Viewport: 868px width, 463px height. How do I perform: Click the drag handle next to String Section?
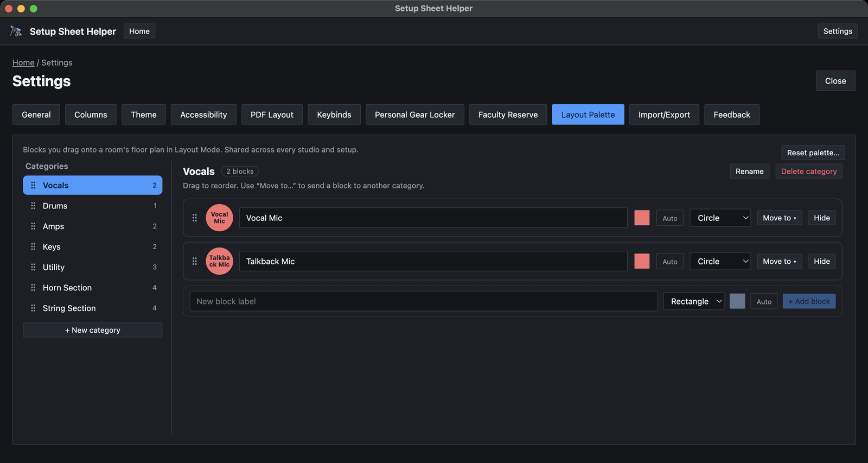pos(33,308)
